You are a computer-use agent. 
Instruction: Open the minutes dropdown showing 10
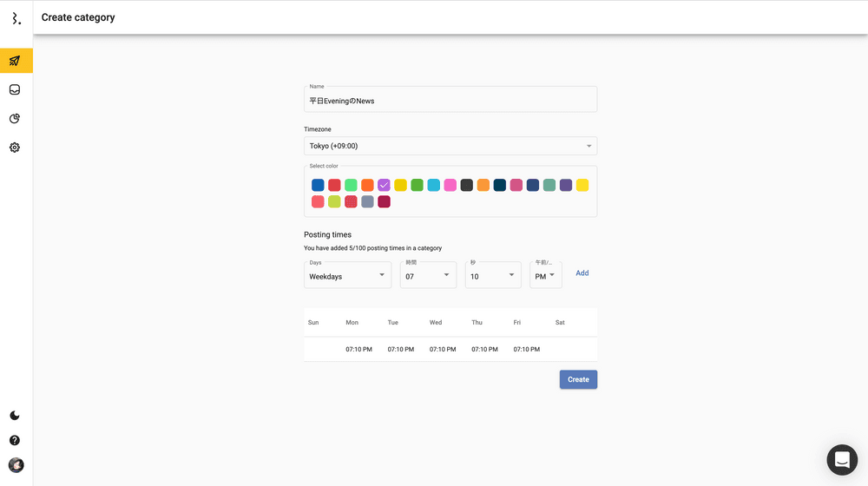click(x=493, y=276)
